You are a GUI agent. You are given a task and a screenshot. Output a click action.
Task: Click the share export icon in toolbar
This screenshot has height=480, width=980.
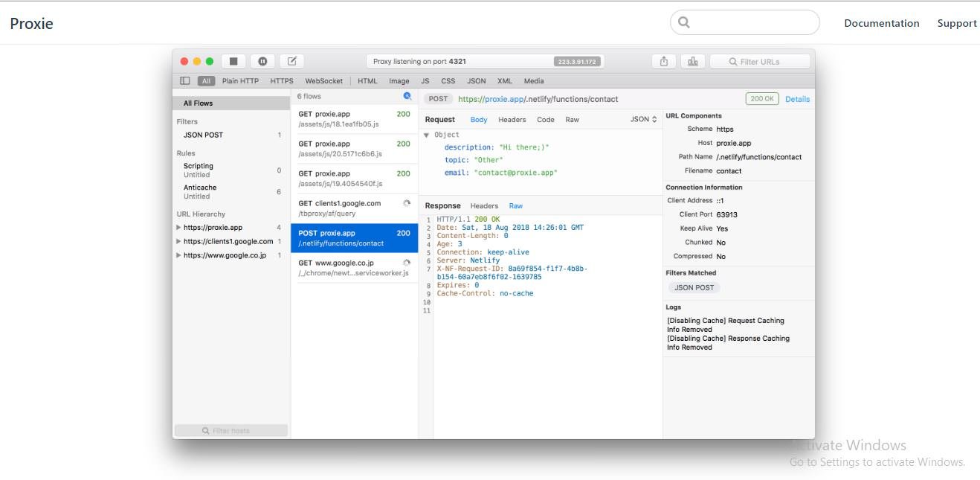(x=664, y=62)
